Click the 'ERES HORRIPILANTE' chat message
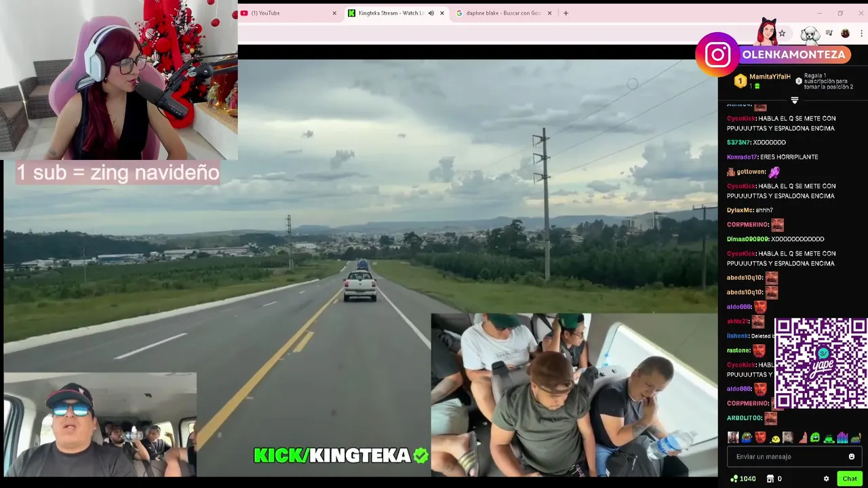 791,157
